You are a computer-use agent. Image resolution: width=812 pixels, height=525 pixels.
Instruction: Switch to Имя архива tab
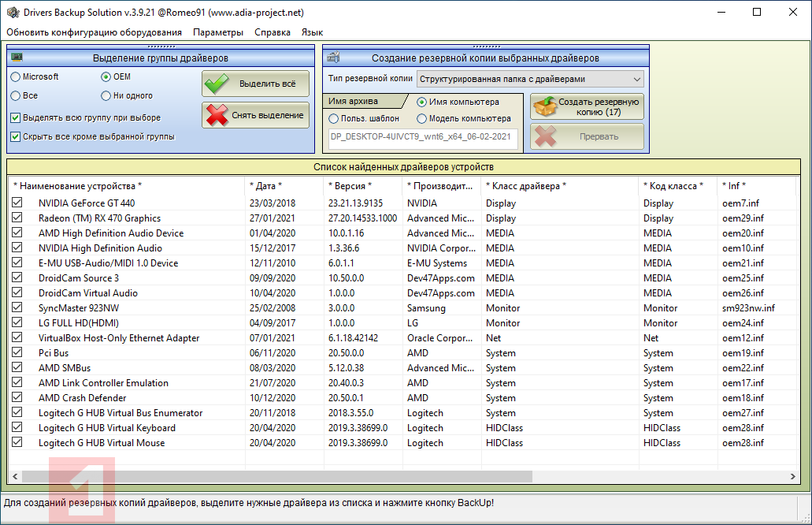pyautogui.click(x=362, y=102)
